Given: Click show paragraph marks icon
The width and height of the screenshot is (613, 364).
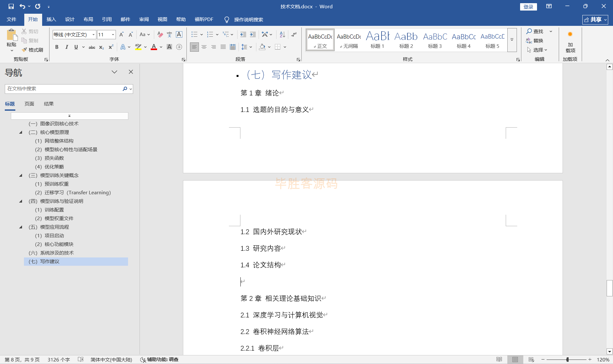Looking at the screenshot, I should 294,34.
